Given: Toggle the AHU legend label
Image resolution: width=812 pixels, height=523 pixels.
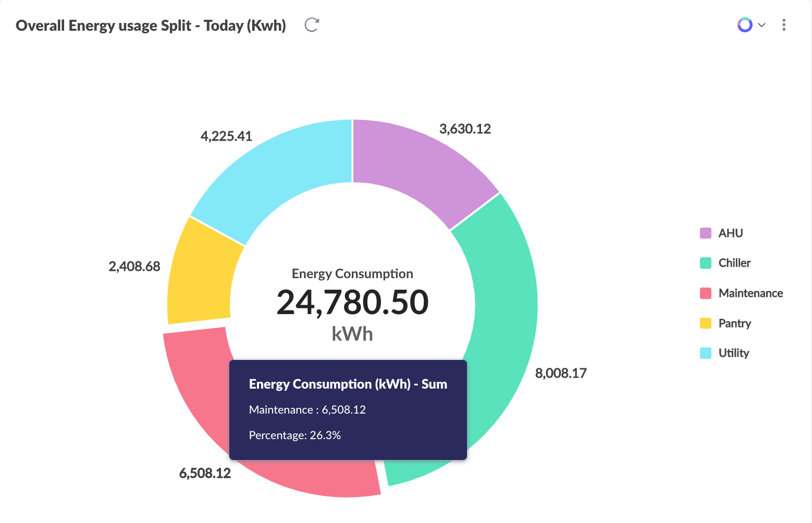Looking at the screenshot, I should click(x=731, y=233).
